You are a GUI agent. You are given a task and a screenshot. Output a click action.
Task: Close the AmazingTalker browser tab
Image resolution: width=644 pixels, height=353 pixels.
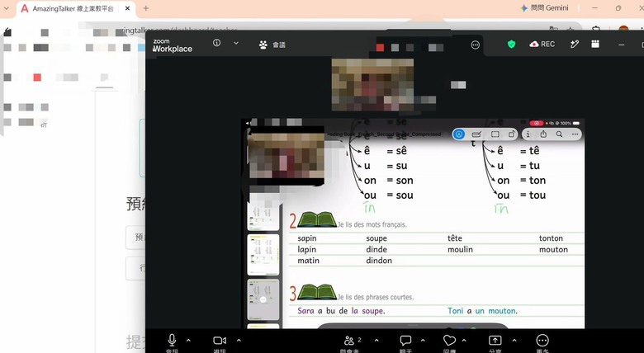pyautogui.click(x=127, y=8)
